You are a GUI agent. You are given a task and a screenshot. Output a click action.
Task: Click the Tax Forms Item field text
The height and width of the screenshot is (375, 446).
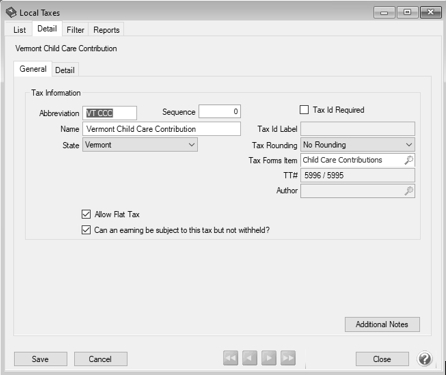pyautogui.click(x=342, y=160)
